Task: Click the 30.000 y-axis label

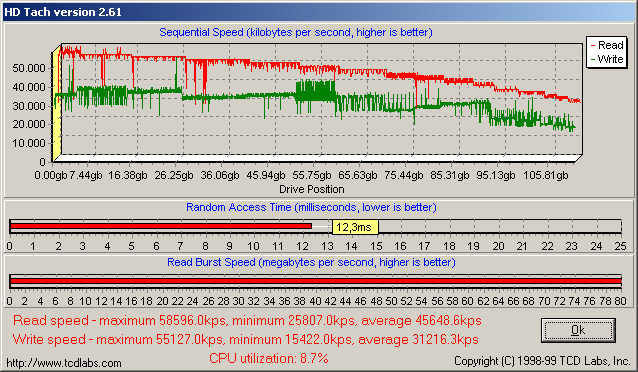Action: click(28, 106)
